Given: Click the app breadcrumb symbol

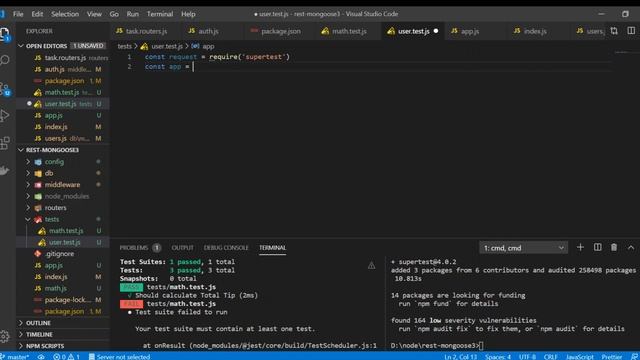Looking at the screenshot, I should click(208, 47).
